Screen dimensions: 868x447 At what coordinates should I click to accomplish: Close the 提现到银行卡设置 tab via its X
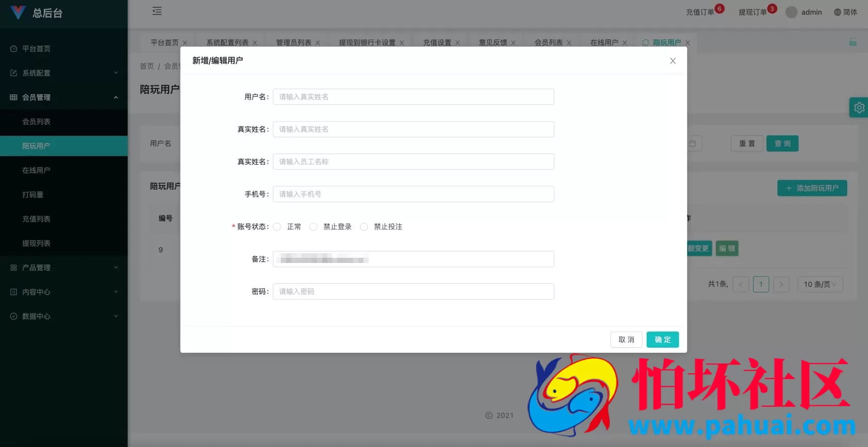click(x=402, y=43)
